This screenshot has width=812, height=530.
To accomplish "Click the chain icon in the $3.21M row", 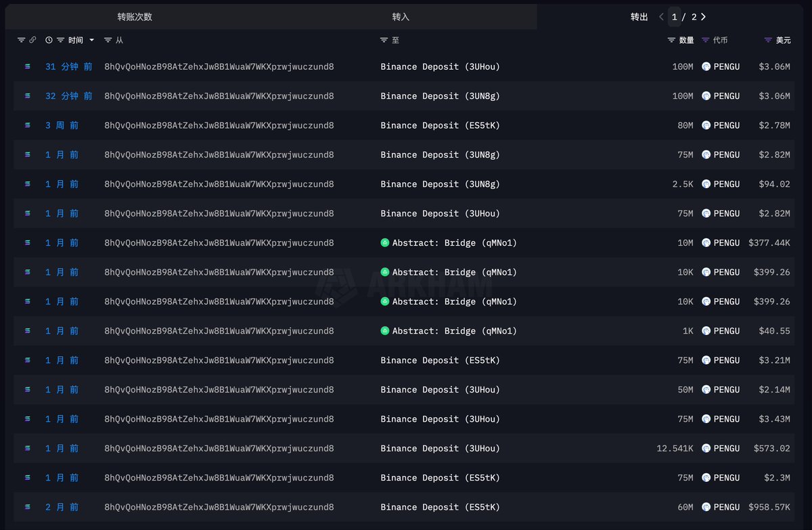I will (28, 360).
